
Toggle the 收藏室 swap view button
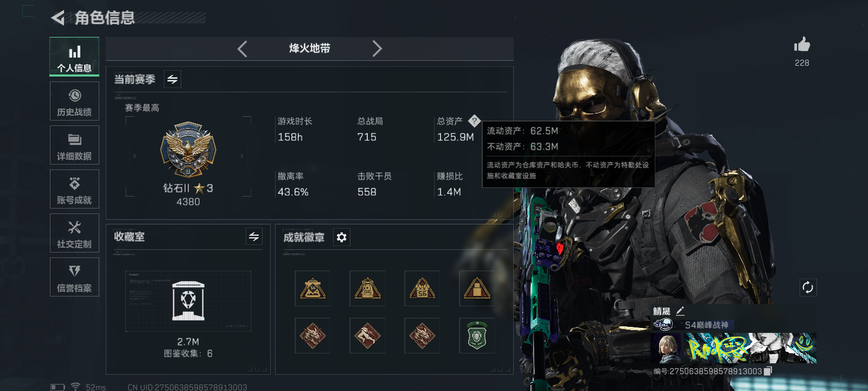point(254,236)
